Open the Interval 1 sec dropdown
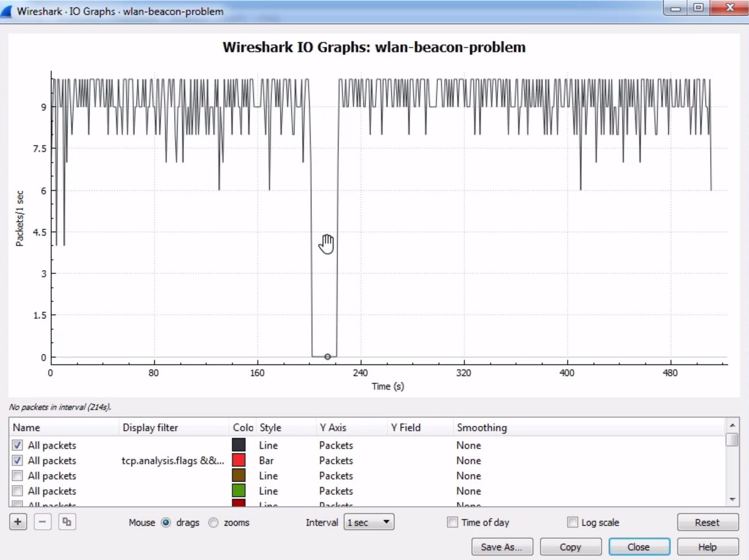 (x=369, y=522)
